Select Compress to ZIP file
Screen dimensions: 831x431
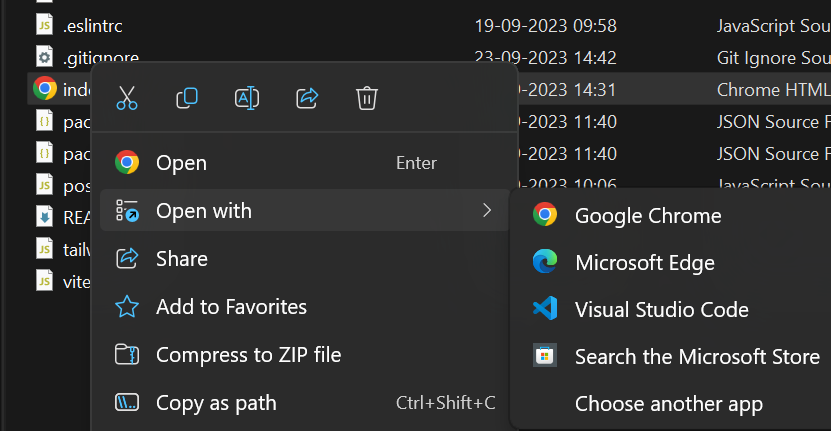pos(248,355)
